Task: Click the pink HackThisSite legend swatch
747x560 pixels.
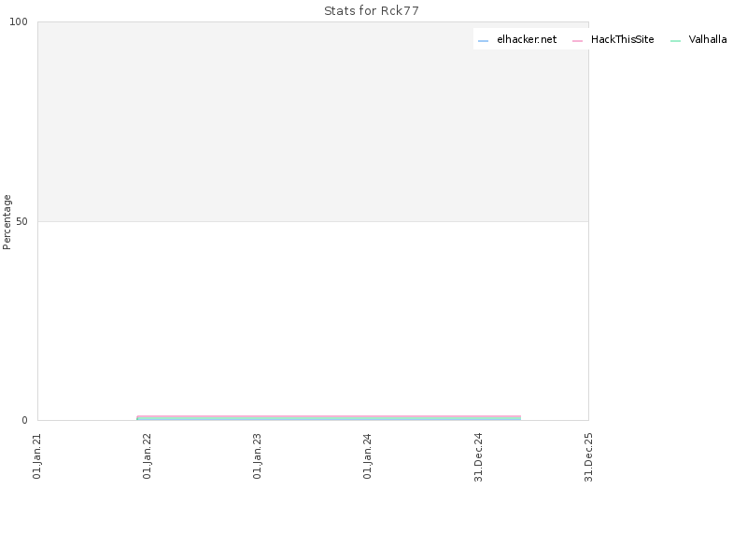Action: click(x=577, y=41)
